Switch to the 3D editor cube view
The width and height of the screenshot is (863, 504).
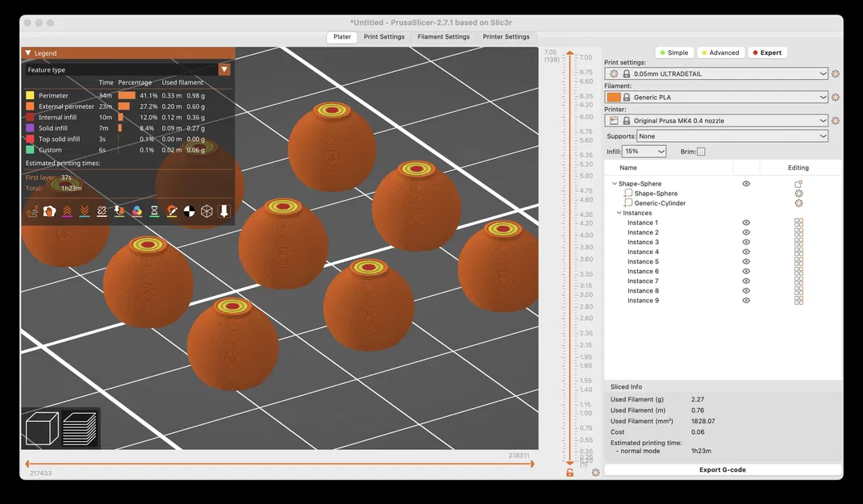point(43,427)
